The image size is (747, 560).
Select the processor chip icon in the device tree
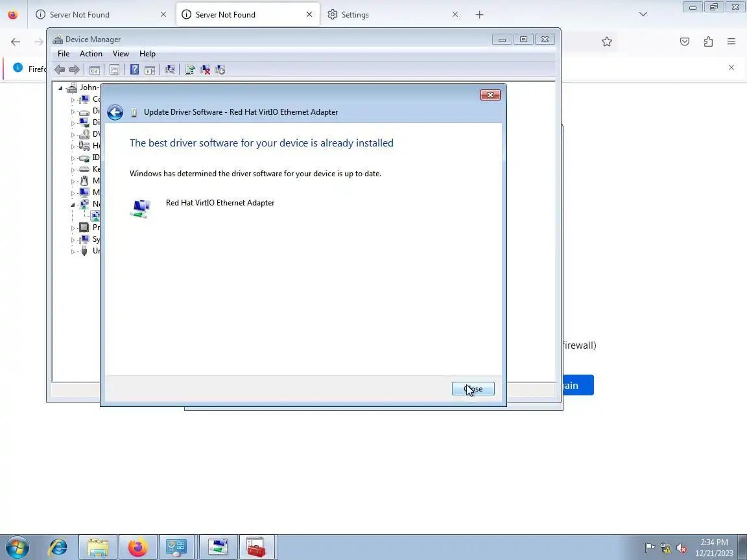[84, 227]
